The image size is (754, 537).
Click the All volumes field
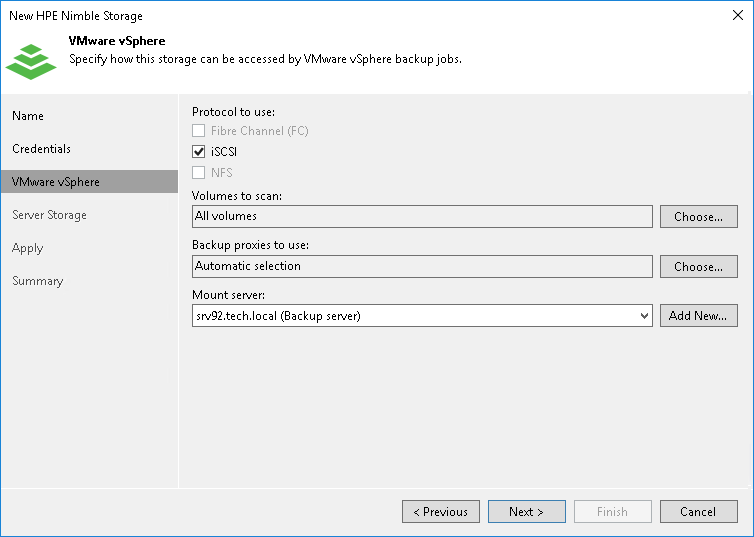click(x=421, y=216)
